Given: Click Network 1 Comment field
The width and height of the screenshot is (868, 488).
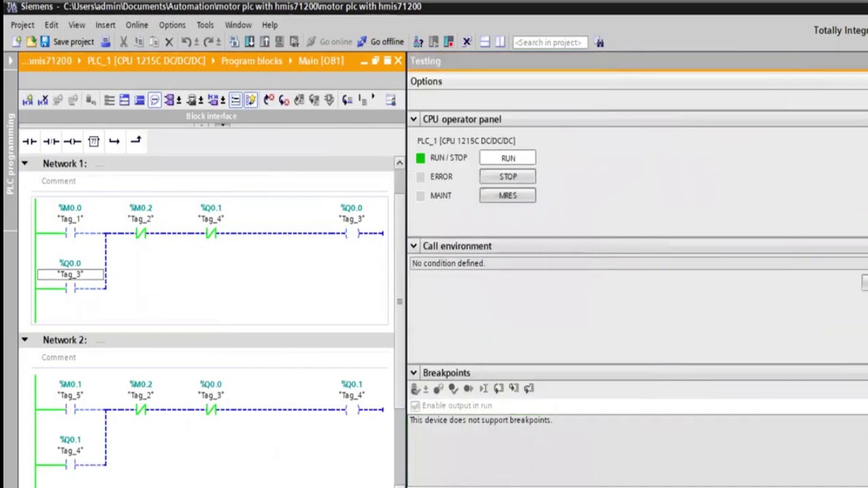Looking at the screenshot, I should tap(59, 181).
